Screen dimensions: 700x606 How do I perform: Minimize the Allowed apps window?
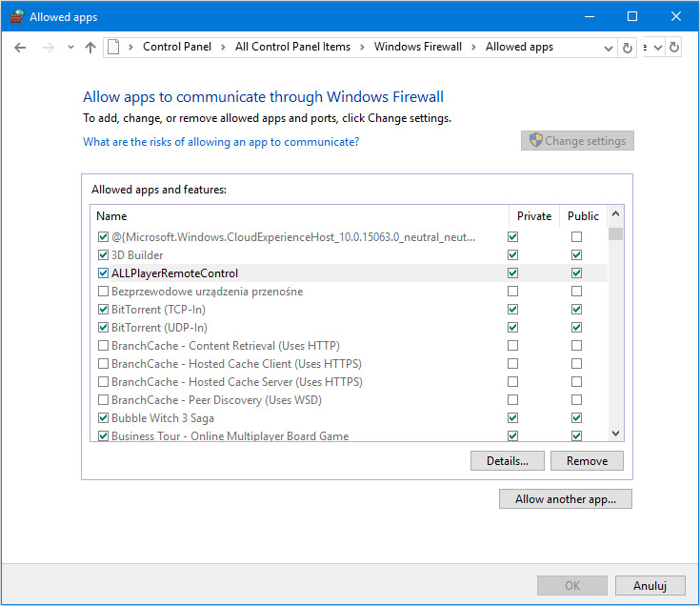pyautogui.click(x=590, y=16)
